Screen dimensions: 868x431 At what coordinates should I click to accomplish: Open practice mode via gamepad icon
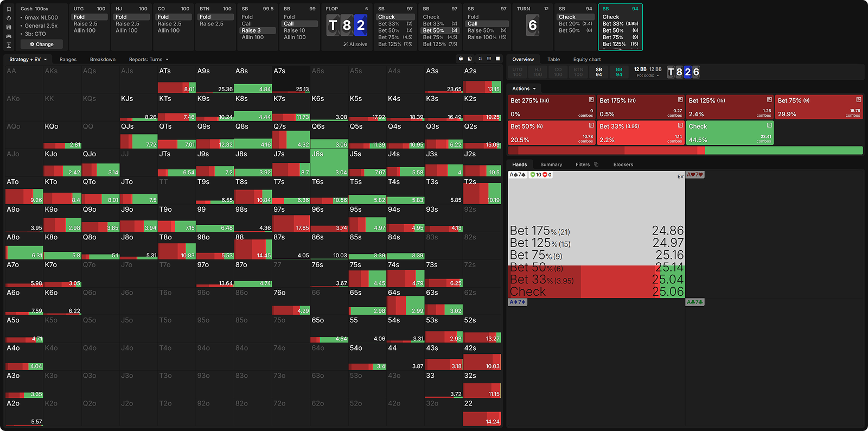9,36
